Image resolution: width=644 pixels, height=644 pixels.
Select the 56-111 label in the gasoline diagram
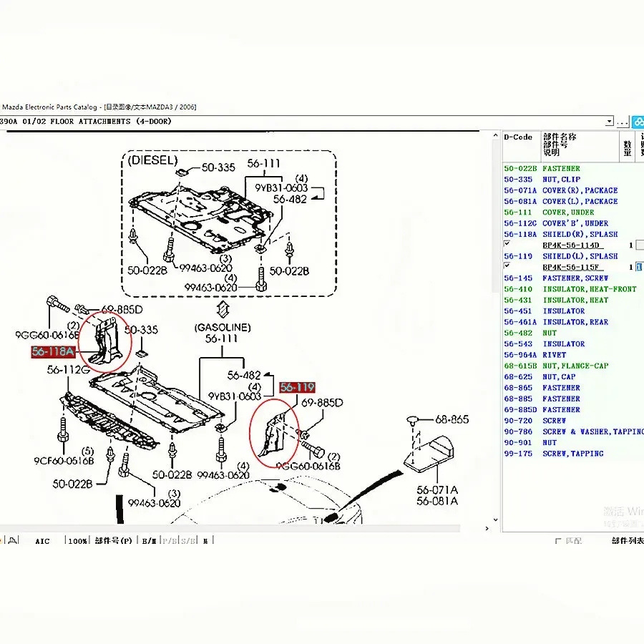pos(221,339)
